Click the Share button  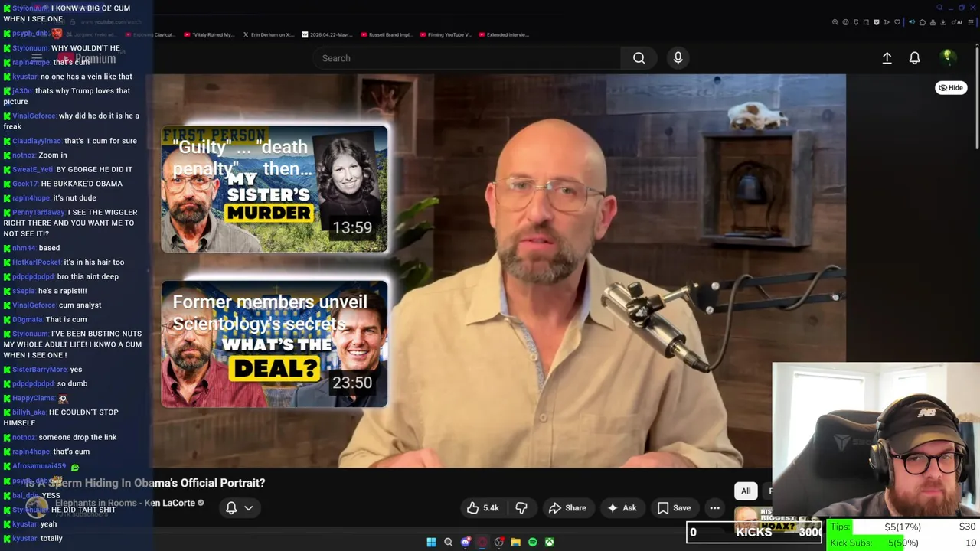(x=567, y=508)
